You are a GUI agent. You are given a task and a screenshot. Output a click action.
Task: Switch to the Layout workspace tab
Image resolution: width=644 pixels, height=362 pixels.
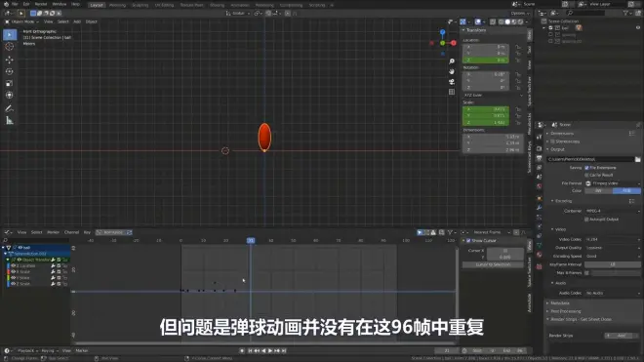[x=97, y=5]
